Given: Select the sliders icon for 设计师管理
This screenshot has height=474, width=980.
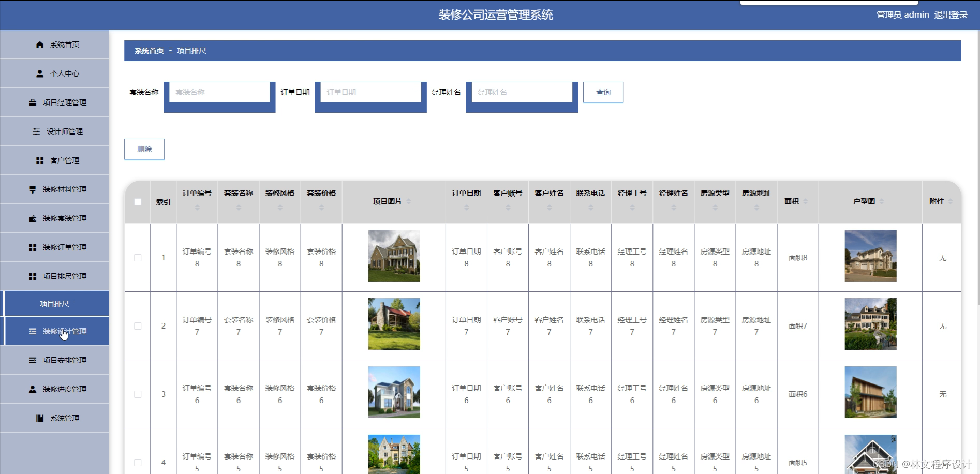Looking at the screenshot, I should pos(36,131).
